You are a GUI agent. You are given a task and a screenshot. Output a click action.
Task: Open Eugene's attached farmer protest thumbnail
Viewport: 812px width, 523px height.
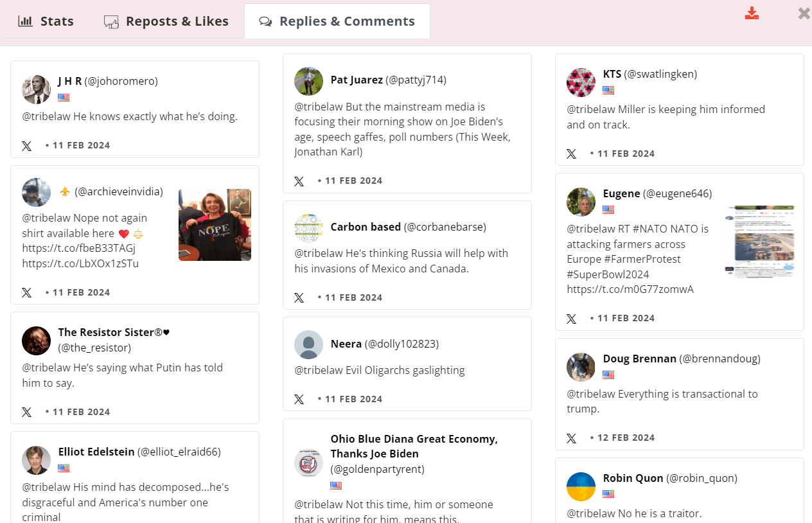[759, 242]
